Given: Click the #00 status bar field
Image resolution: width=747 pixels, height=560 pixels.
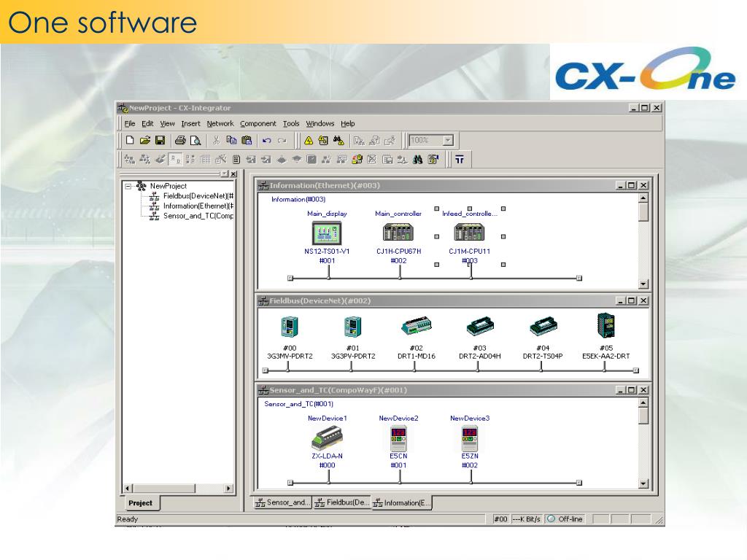Looking at the screenshot, I should pyautogui.click(x=500, y=519).
